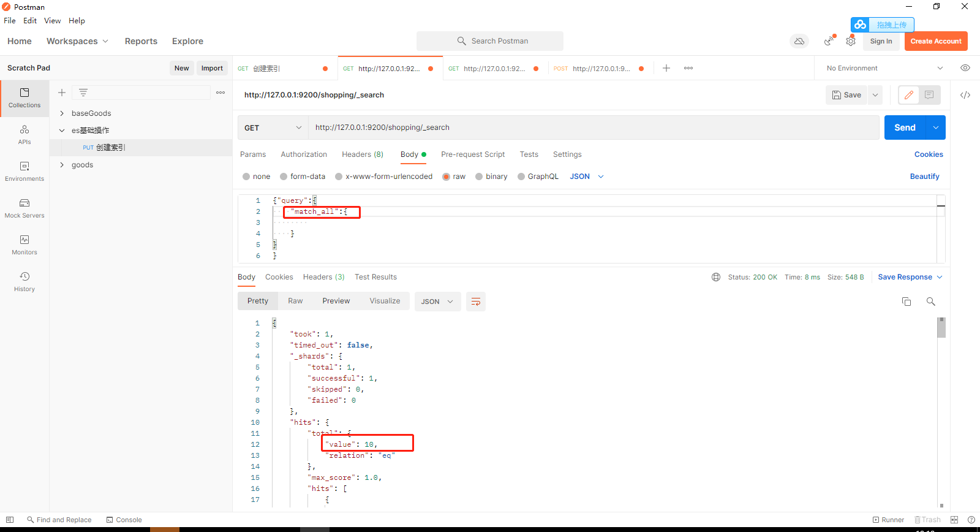The image size is (980, 532).
Task: Add a new request tab with plus icon
Action: [x=666, y=68]
